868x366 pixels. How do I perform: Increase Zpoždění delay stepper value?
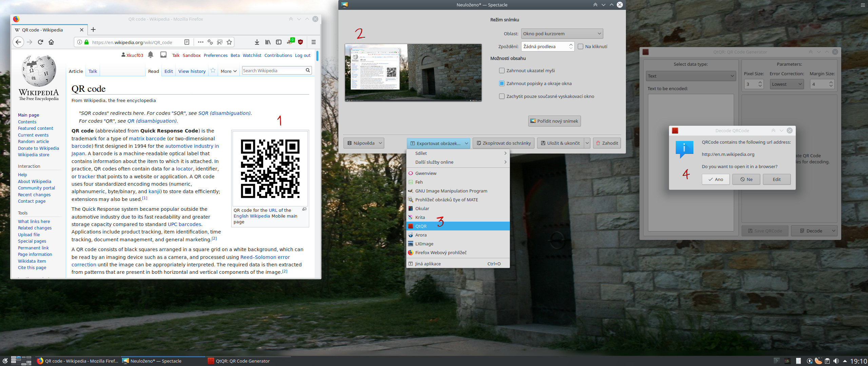tap(571, 44)
